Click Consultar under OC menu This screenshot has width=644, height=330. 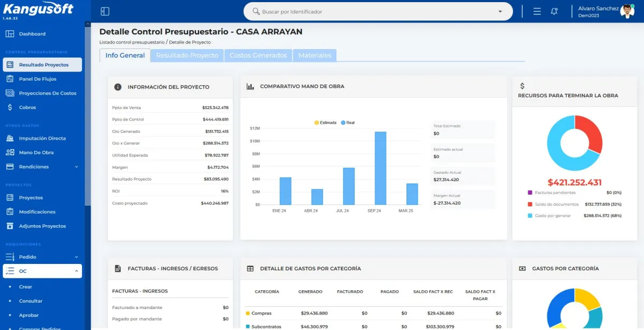(x=31, y=301)
